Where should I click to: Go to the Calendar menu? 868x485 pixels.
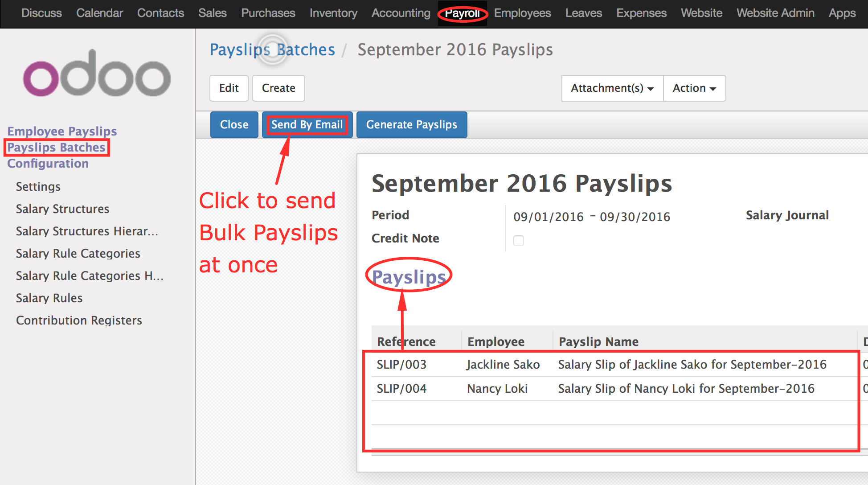click(99, 13)
